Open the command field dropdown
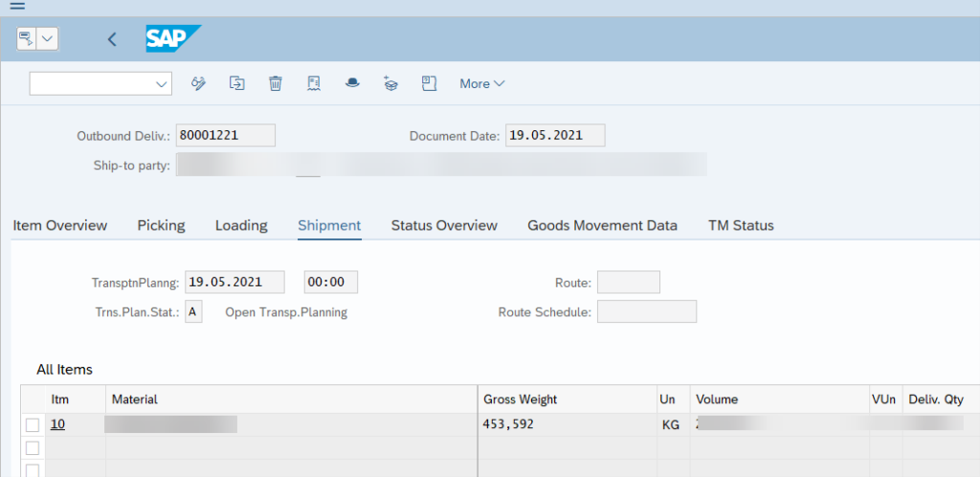 point(161,84)
